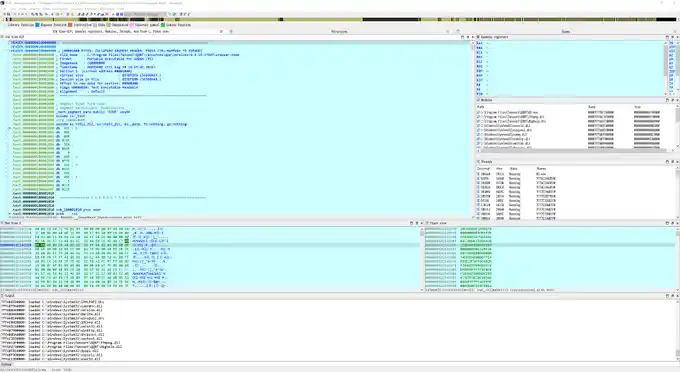Viewport: 680px width, 372px height.
Task: Select the QQ.exe module row
Action: click(x=576, y=112)
